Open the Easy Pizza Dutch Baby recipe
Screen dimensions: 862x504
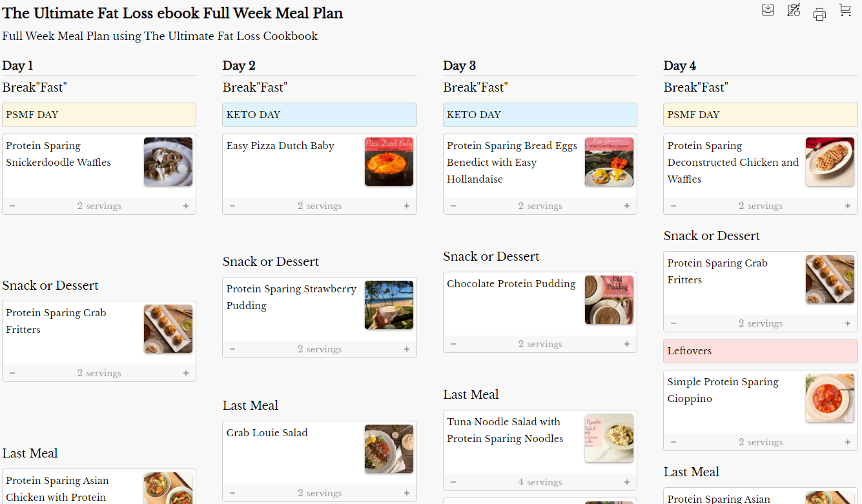click(280, 146)
